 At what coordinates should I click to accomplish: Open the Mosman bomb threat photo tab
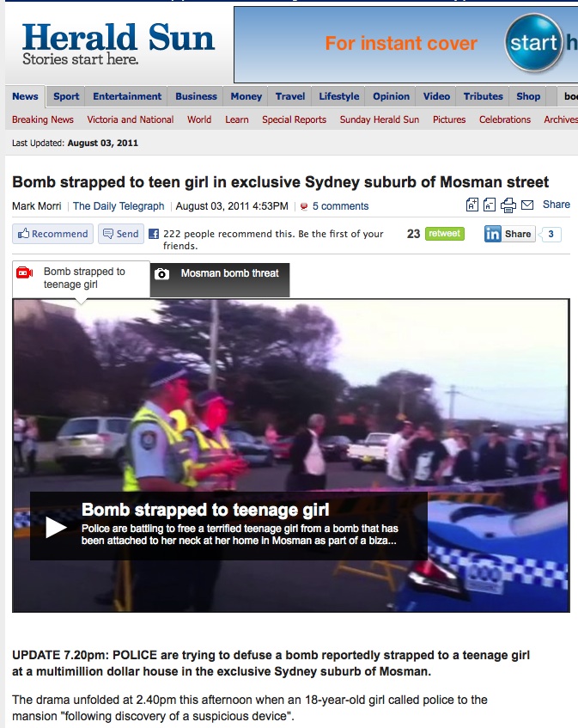[x=220, y=274]
